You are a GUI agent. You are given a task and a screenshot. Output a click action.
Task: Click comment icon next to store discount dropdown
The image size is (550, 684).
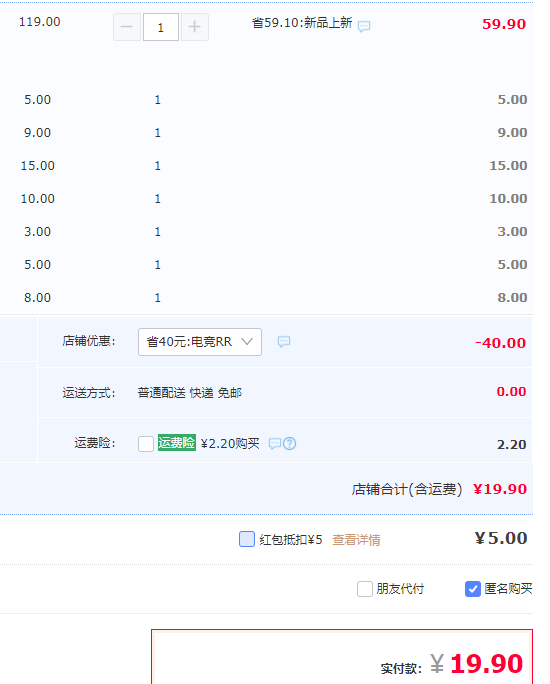284,342
